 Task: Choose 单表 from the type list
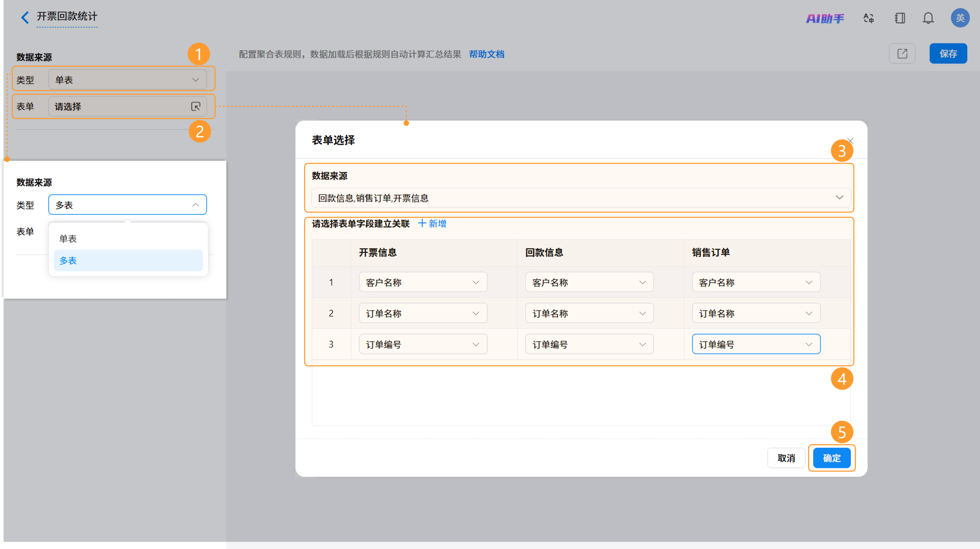coord(128,239)
